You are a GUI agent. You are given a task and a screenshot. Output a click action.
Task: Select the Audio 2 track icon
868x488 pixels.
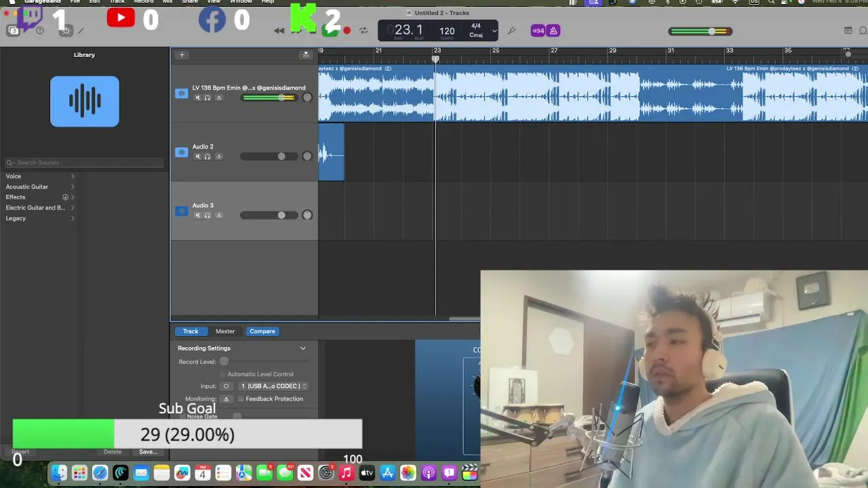coord(181,152)
